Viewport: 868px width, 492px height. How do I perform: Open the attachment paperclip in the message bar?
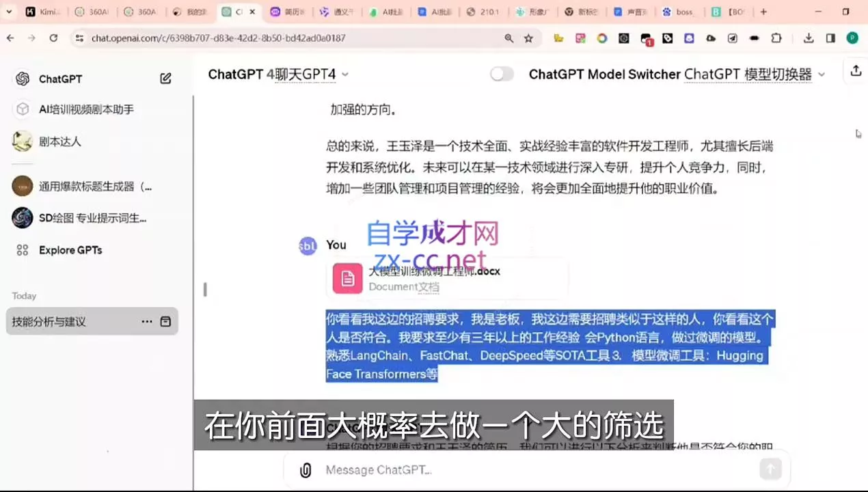[306, 470]
